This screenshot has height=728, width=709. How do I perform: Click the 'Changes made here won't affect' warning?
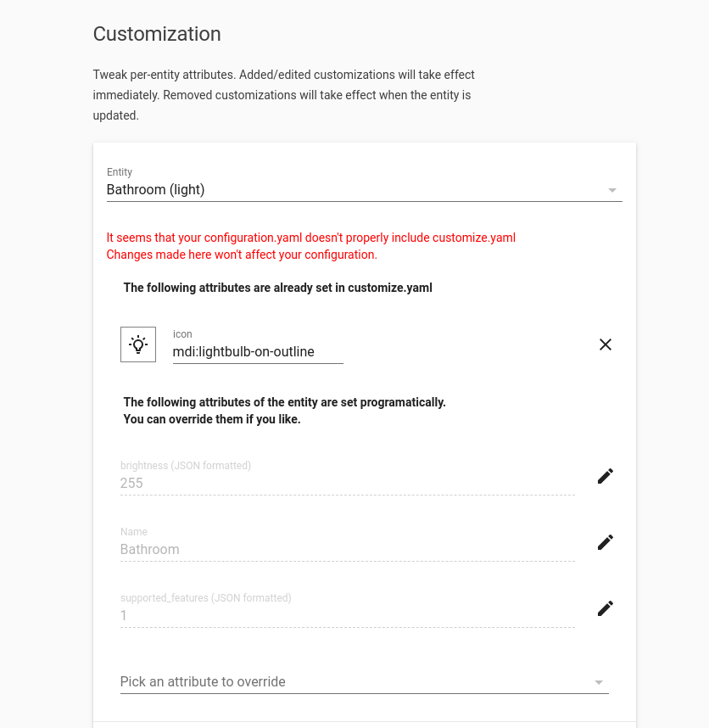[242, 255]
